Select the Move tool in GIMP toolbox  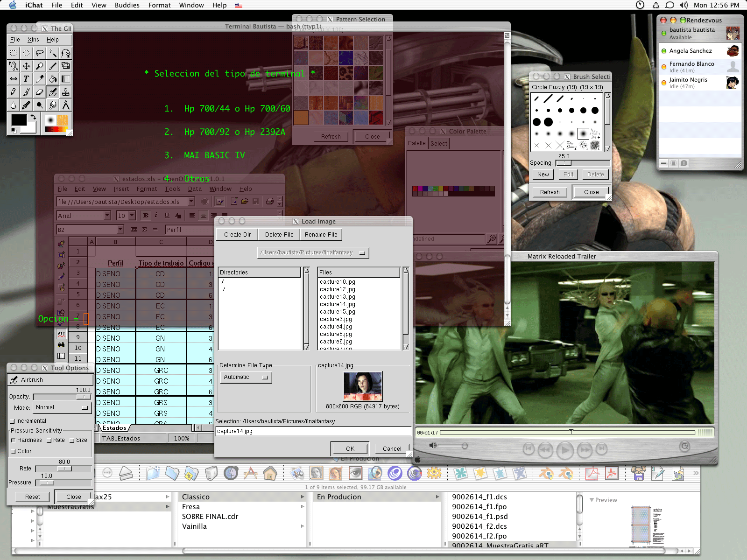[x=27, y=66]
